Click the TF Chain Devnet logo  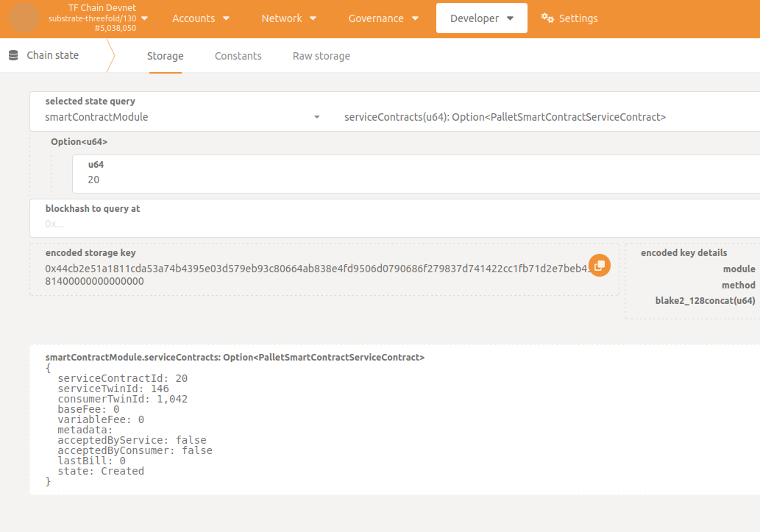pyautogui.click(x=24, y=18)
